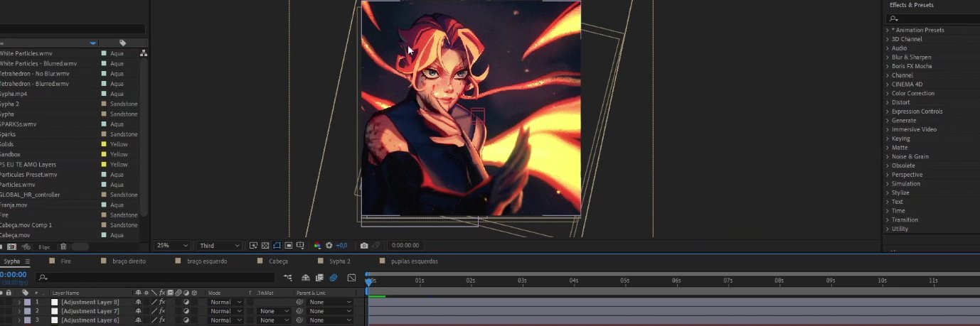Expand the Distort effects category

pyautogui.click(x=888, y=102)
